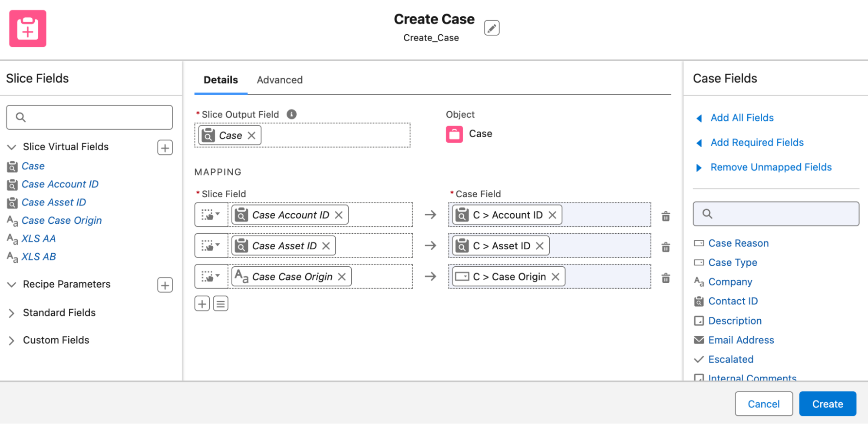
Task: Remove Case from Slice Output Field
Action: [251, 136]
